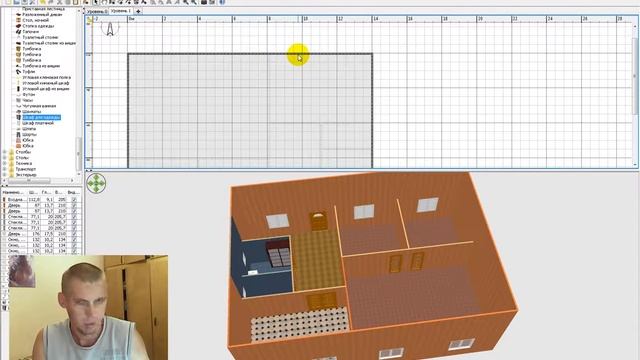Expand the Транспорт catalog category

[4, 169]
